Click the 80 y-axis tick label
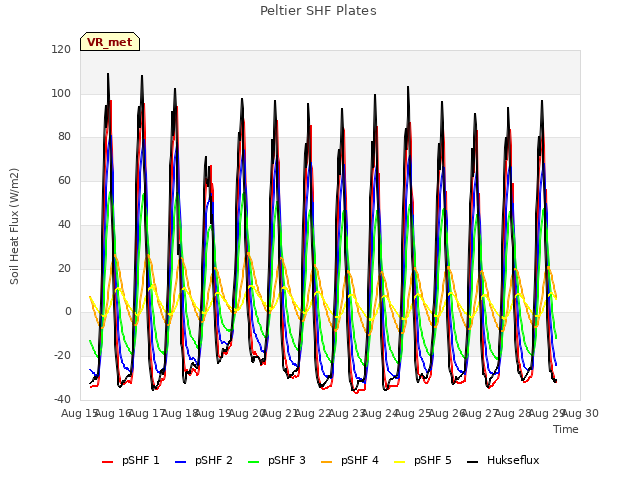The width and height of the screenshot is (640, 480). 64,137
